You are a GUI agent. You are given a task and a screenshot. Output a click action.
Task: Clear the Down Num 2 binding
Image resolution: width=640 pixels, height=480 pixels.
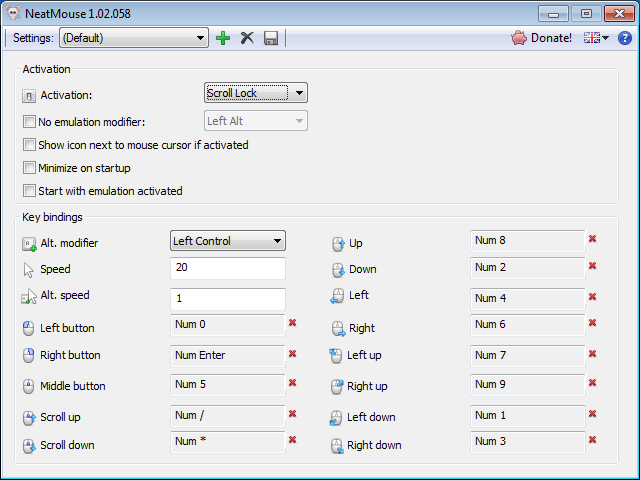(592, 266)
